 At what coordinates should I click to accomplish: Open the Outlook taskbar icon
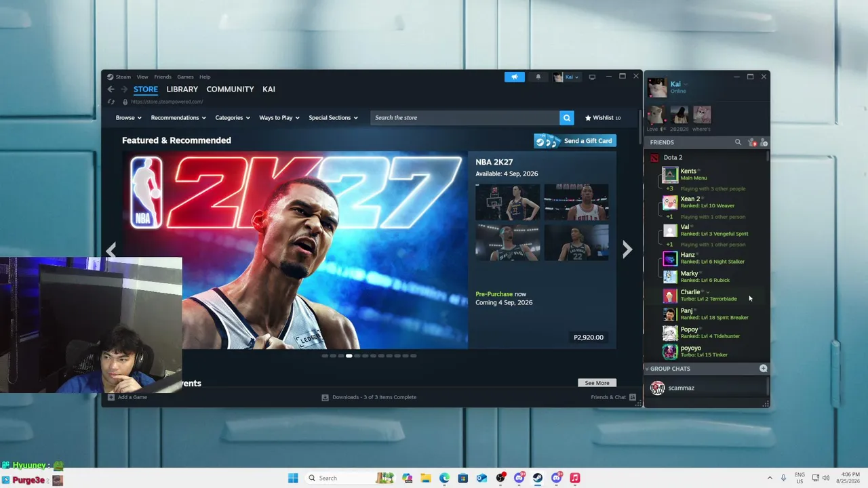click(481, 478)
